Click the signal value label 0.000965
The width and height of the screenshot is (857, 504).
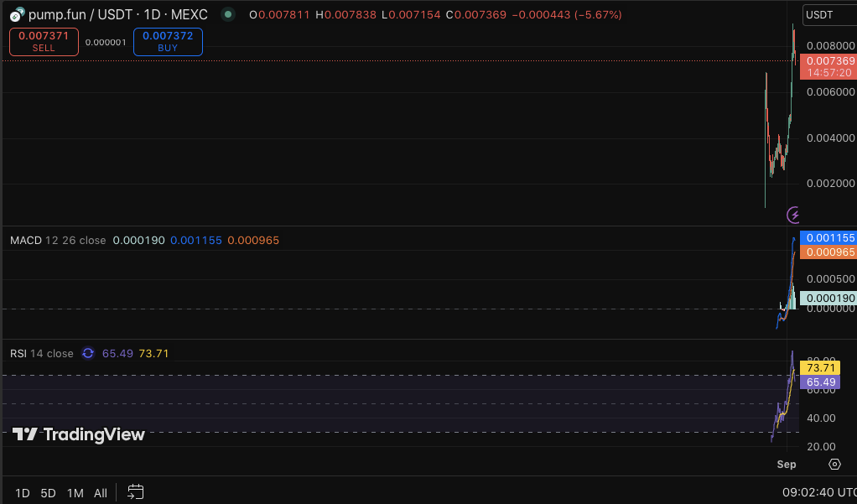[830, 252]
